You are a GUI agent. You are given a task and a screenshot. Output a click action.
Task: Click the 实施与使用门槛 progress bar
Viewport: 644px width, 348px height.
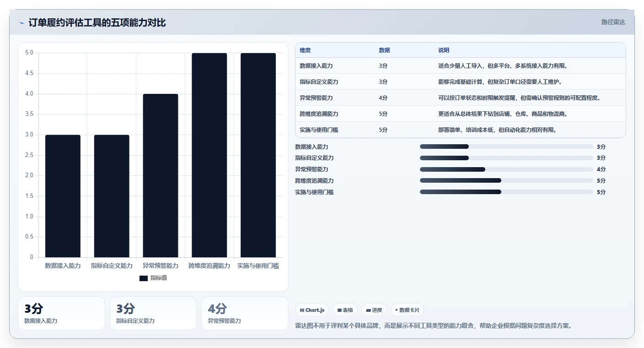(x=506, y=192)
